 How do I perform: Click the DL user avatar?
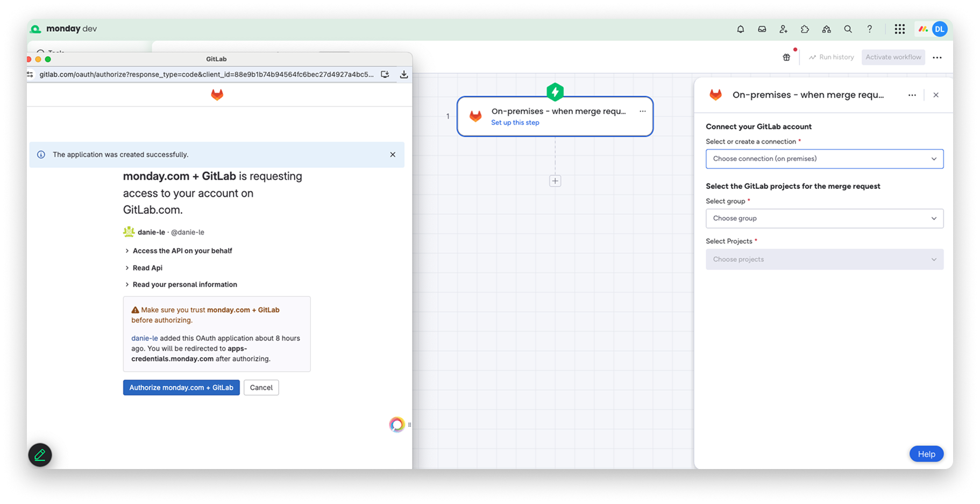[940, 29]
